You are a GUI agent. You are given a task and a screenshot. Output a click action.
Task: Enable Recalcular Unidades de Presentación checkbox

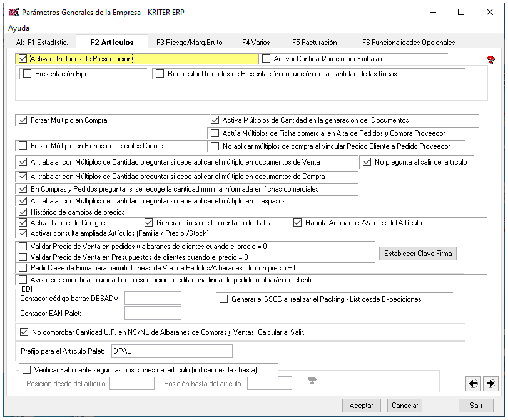coord(160,74)
